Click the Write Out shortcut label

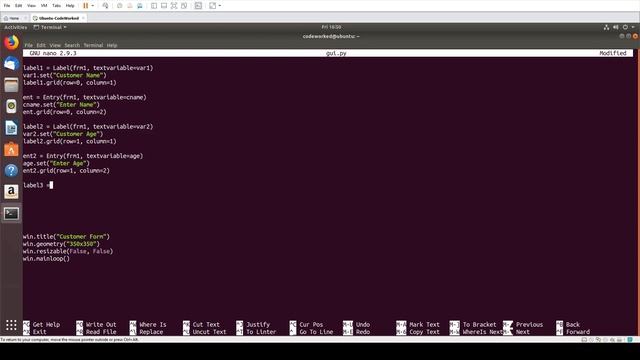[101, 324]
